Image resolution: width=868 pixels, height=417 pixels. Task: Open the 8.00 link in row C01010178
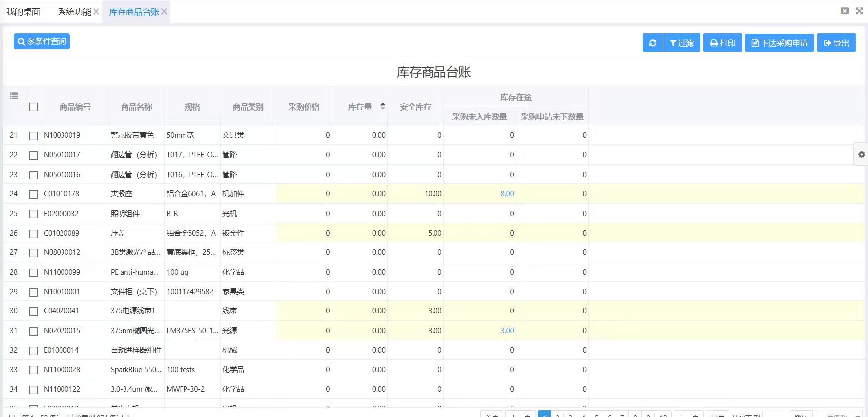[507, 194]
